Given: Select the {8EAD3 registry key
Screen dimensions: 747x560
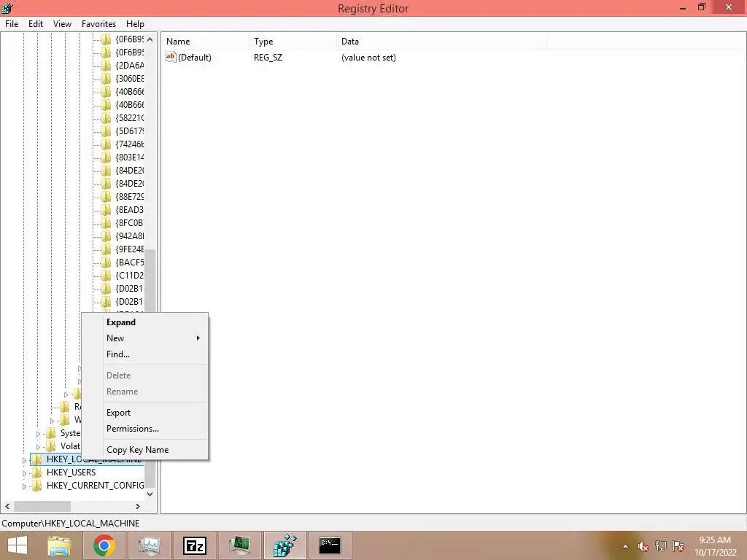Looking at the screenshot, I should tap(130, 209).
